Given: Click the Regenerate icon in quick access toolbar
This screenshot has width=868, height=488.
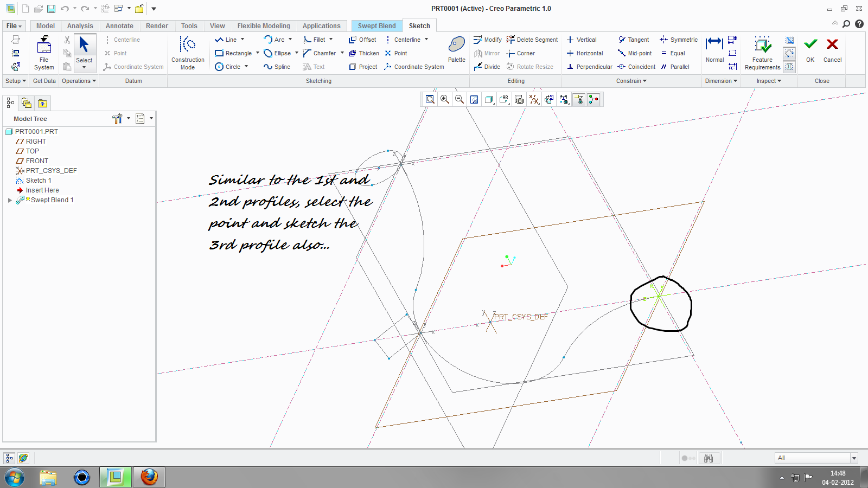Looking at the screenshot, I should pyautogui.click(x=105, y=9).
